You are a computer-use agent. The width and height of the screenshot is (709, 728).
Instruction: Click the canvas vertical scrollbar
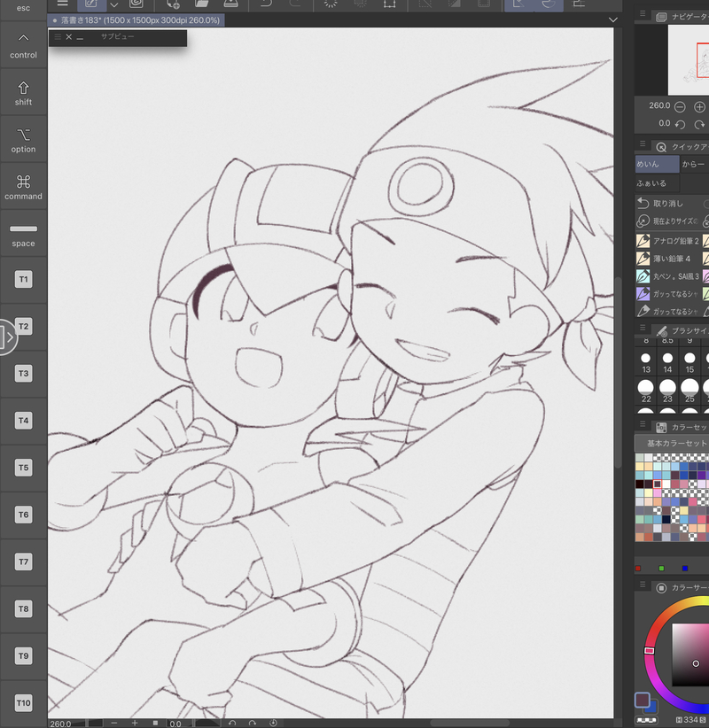pos(618,371)
